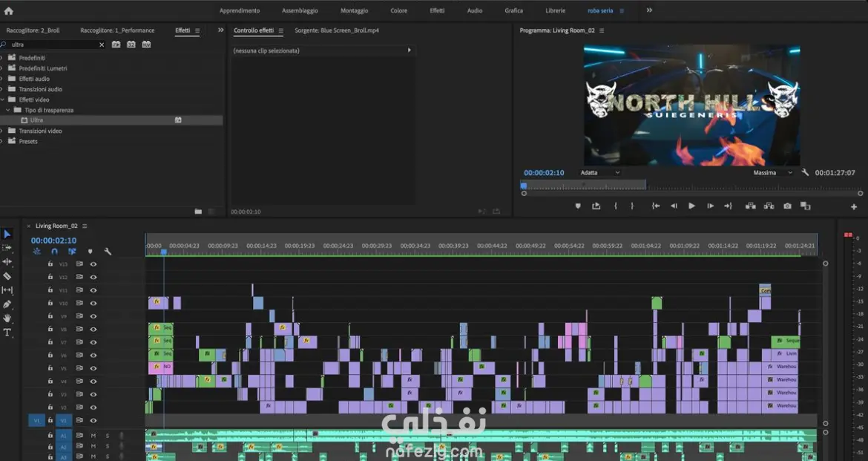Click the Home icon
The width and height of the screenshot is (868, 461).
coord(8,10)
